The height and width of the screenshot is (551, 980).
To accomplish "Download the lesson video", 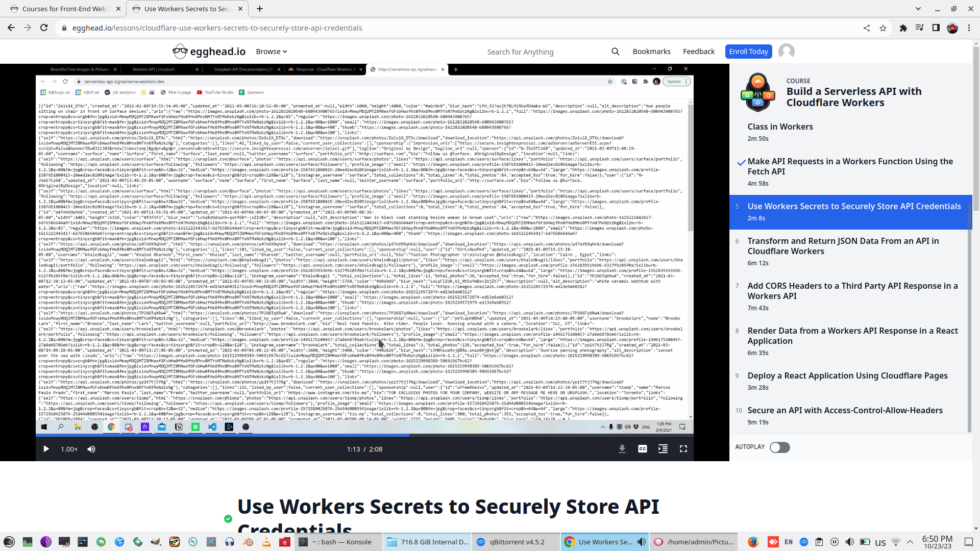I will click(622, 449).
